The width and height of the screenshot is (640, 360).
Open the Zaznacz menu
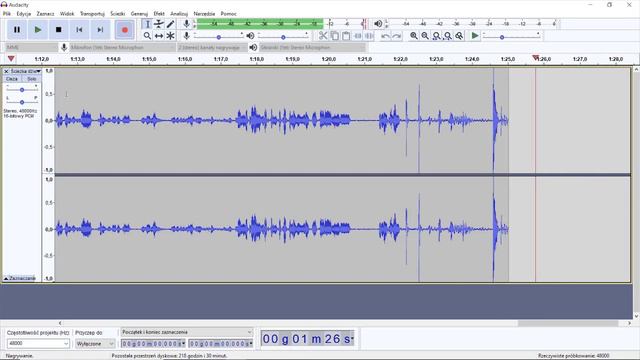tap(45, 14)
